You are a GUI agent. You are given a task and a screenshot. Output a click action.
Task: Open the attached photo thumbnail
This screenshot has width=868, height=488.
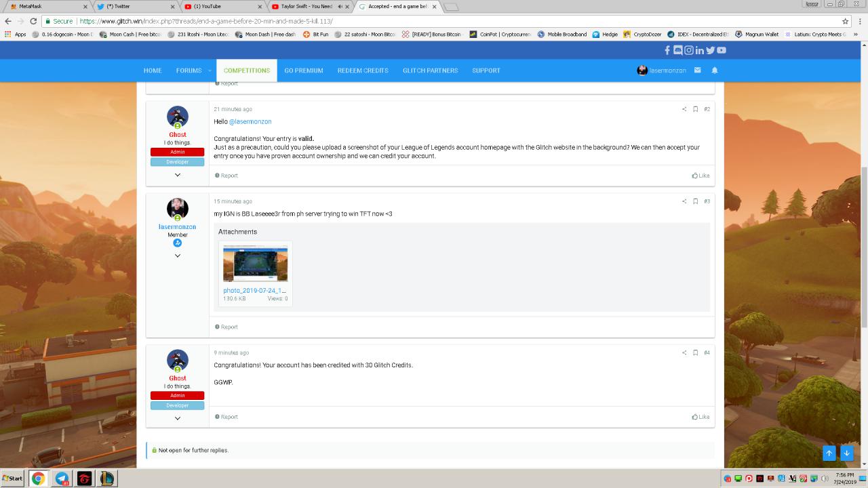click(x=255, y=264)
